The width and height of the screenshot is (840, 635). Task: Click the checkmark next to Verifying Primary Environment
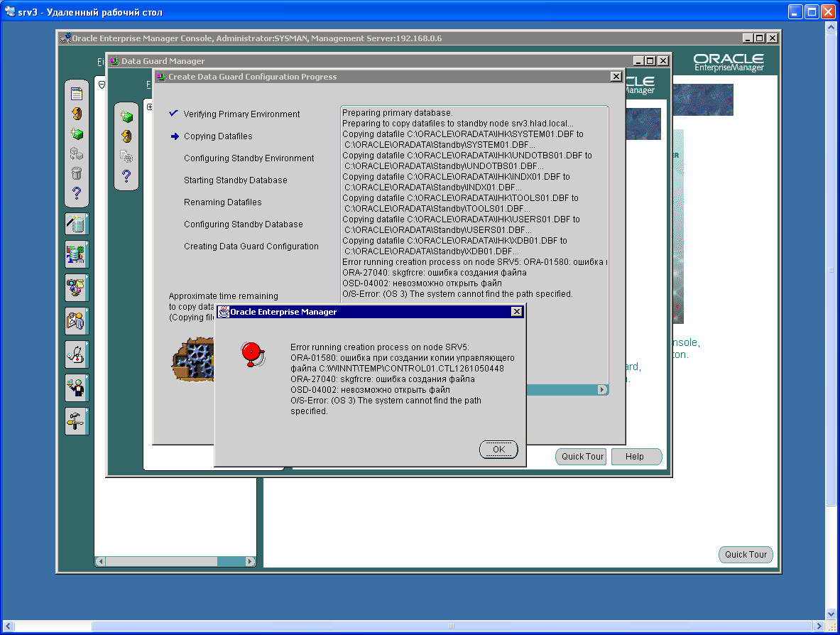(173, 113)
